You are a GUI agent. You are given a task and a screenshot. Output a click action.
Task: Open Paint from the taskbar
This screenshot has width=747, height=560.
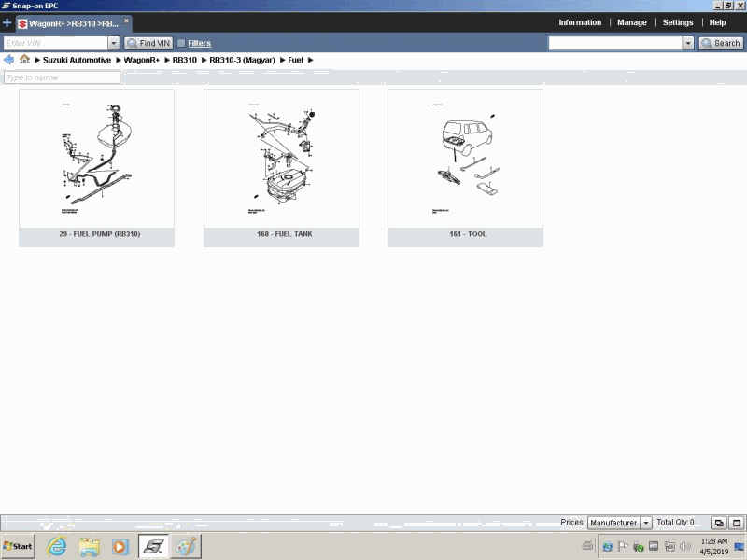186,546
